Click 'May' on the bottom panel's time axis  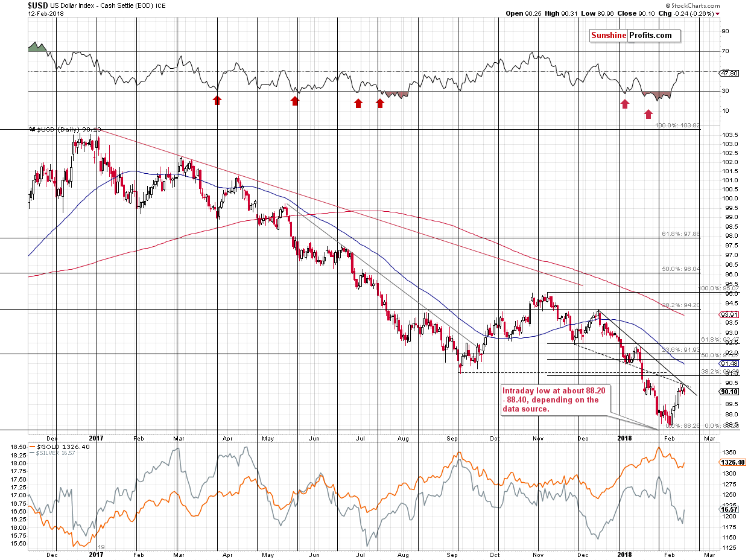point(268,555)
